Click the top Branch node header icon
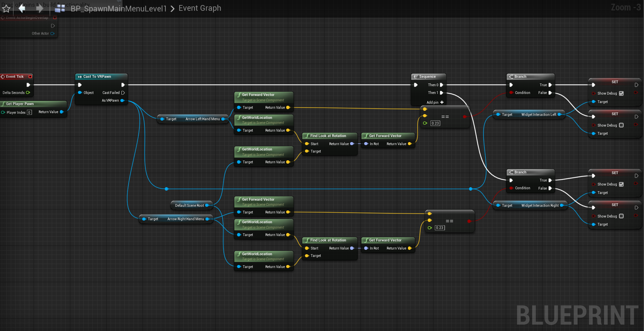The width and height of the screenshot is (644, 331). [511, 77]
